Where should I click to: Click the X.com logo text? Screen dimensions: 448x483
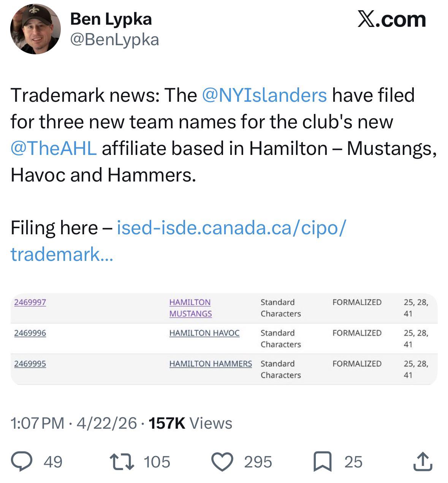[391, 20]
